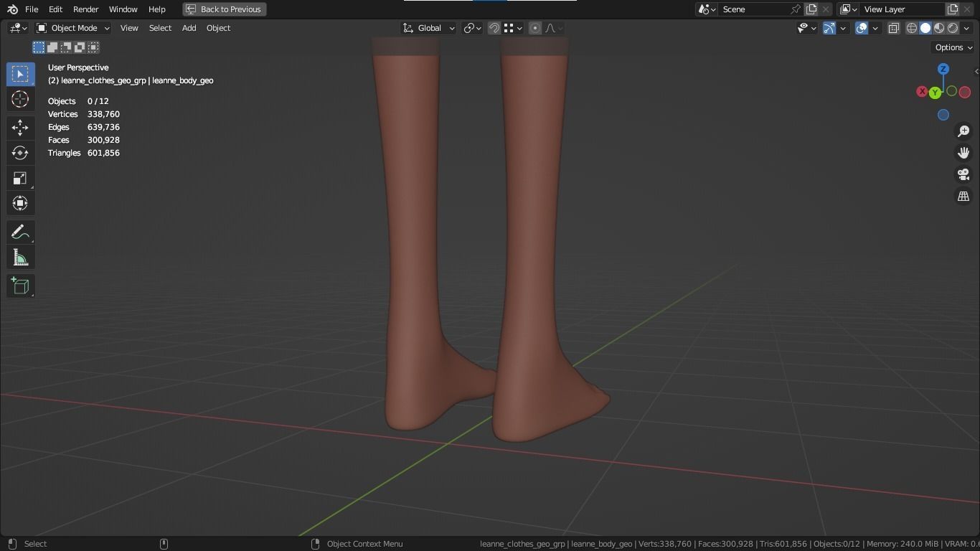The width and height of the screenshot is (980, 551).
Task: Toggle viewport gizmos visibility
Action: (x=829, y=28)
